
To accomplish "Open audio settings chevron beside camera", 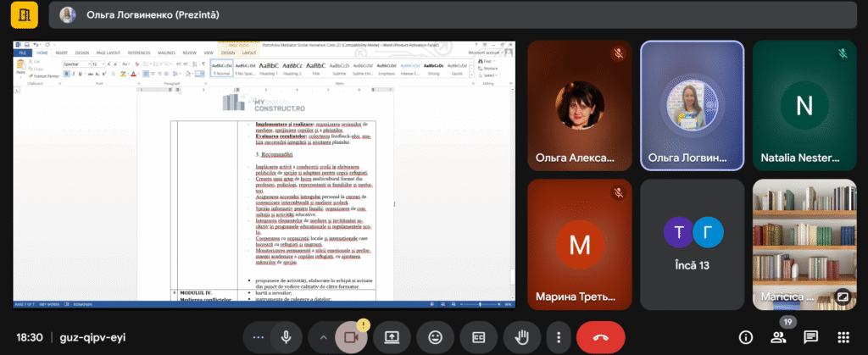I will (x=323, y=337).
